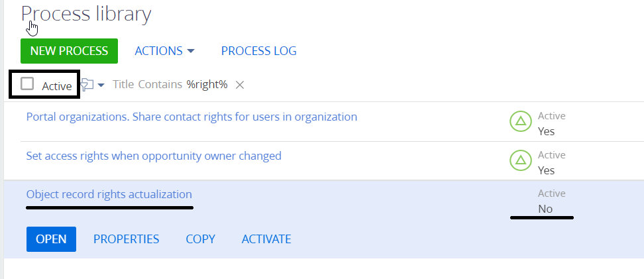Screen dimensions: 644x279
Task: Select the Active No value in highlighted row
Action: click(x=545, y=209)
